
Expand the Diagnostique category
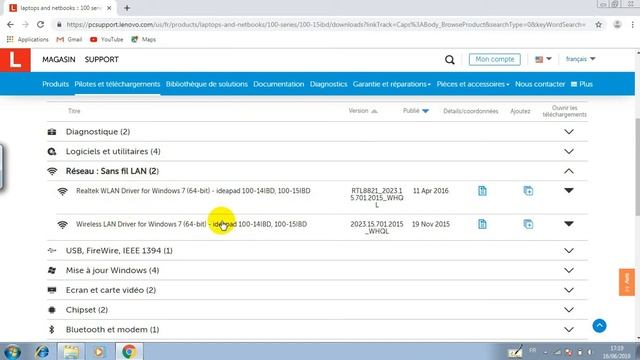coord(569,132)
